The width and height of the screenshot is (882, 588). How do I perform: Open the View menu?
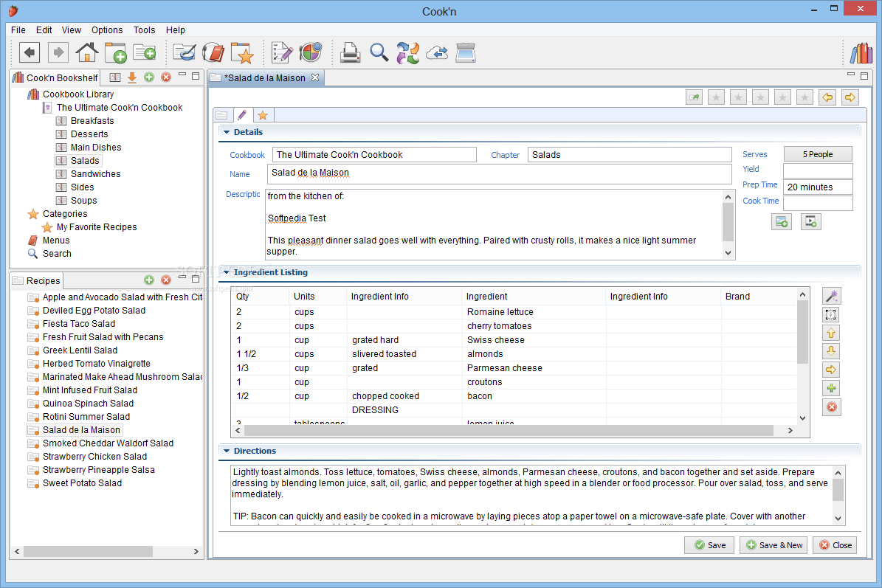pyautogui.click(x=72, y=30)
